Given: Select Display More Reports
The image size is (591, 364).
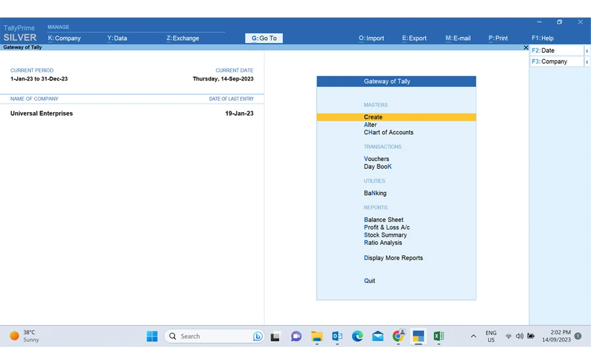Looking at the screenshot, I should click(393, 258).
